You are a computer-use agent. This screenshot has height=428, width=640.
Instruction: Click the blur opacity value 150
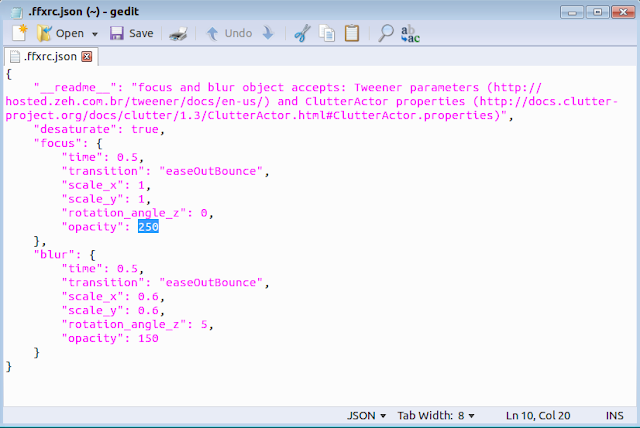(148, 338)
